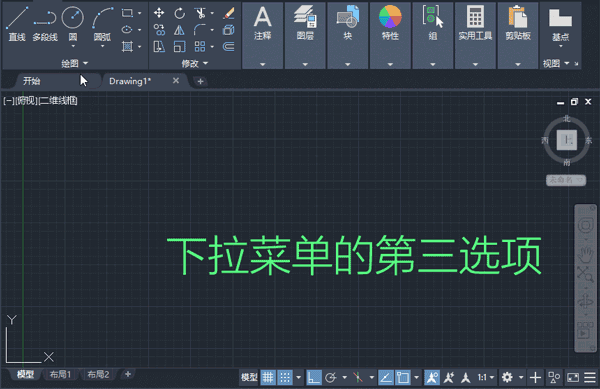Select the Line (直线) tool
Viewport: 600px width, 389px height.
tap(17, 23)
